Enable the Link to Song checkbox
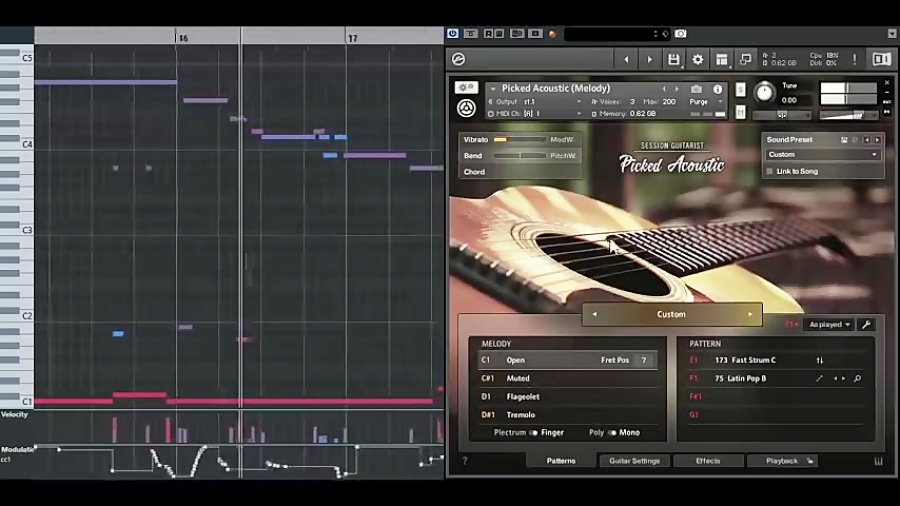 (770, 171)
